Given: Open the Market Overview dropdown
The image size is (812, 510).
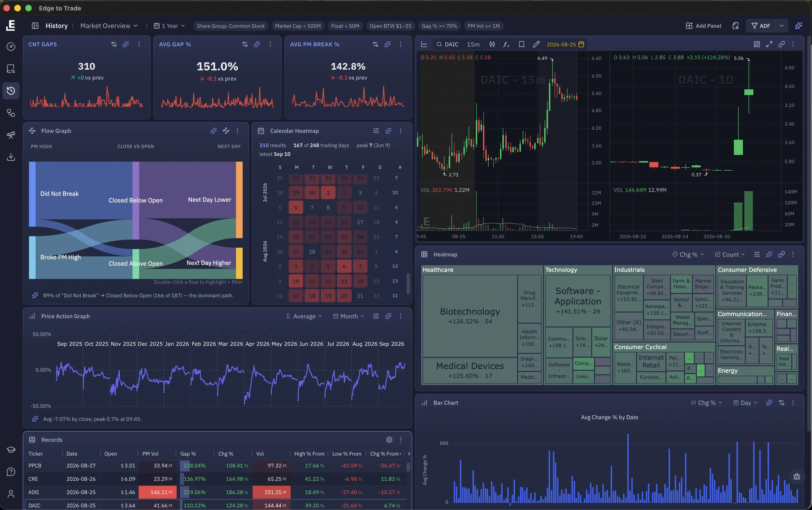Looking at the screenshot, I should (x=109, y=26).
